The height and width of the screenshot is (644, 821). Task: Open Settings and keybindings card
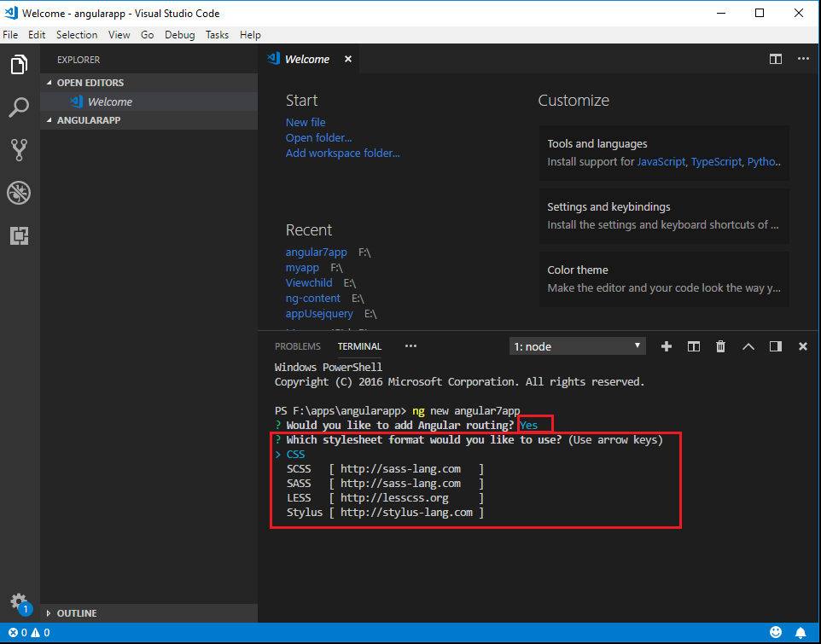point(664,216)
